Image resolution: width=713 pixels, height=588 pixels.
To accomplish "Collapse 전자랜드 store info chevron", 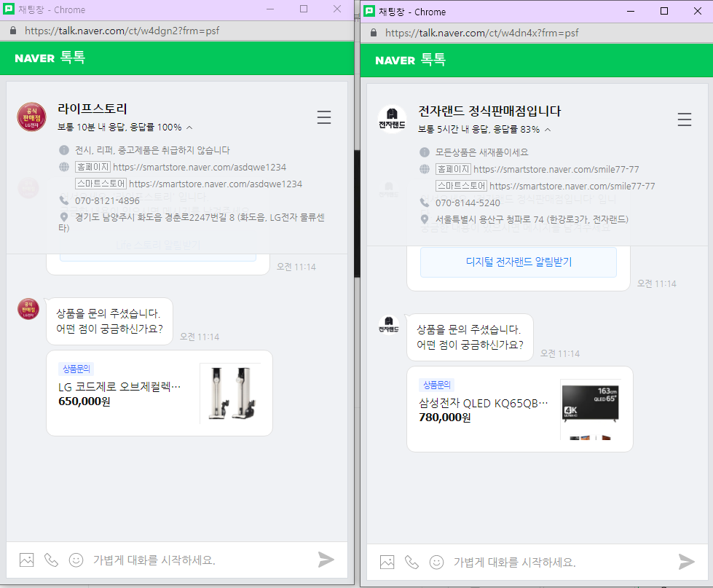I will pyautogui.click(x=548, y=130).
